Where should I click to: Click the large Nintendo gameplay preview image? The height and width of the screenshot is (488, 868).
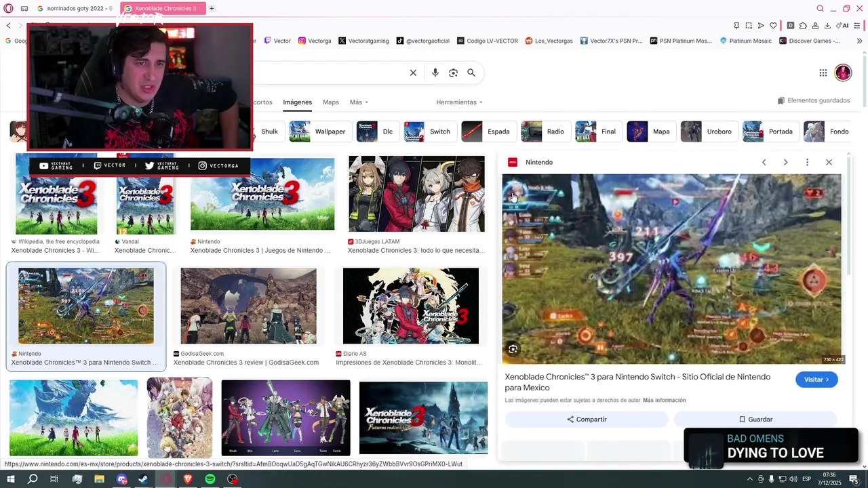click(671, 269)
